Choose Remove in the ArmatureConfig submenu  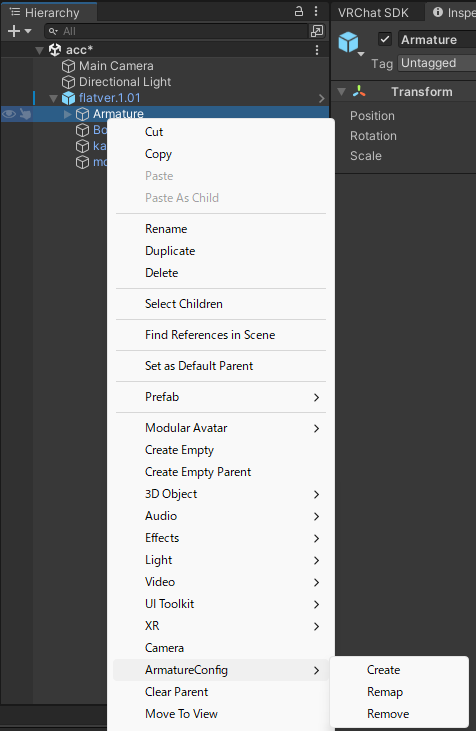399,714
